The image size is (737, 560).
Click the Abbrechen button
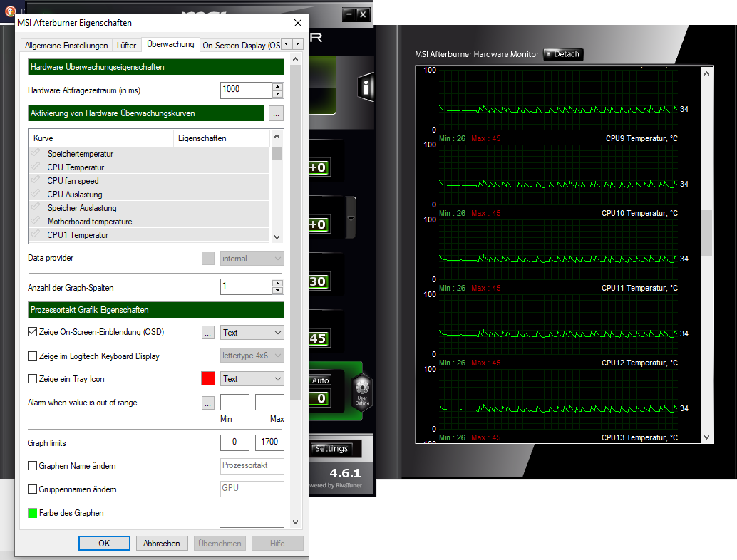[x=162, y=543]
